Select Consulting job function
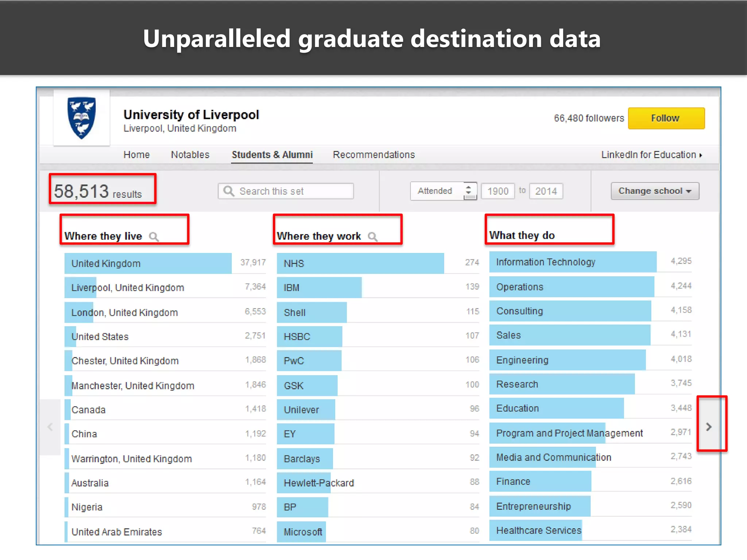The height and width of the screenshot is (560, 747). click(x=591, y=311)
